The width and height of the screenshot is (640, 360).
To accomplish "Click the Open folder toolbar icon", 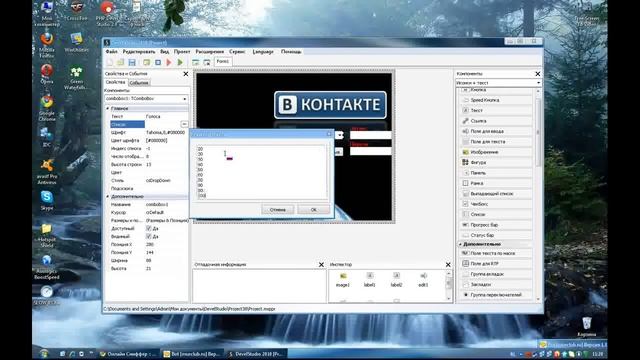I will 121,62.
